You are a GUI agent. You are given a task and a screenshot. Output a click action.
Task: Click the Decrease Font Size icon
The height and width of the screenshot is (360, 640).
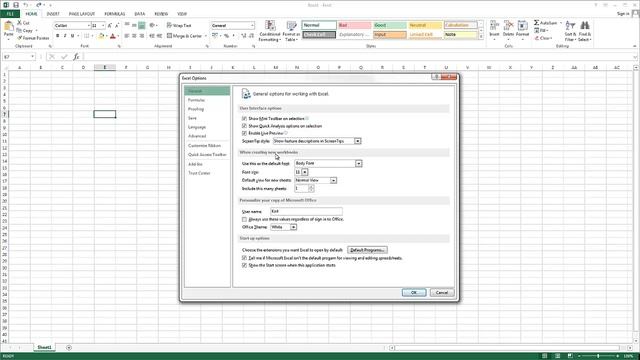117,25
